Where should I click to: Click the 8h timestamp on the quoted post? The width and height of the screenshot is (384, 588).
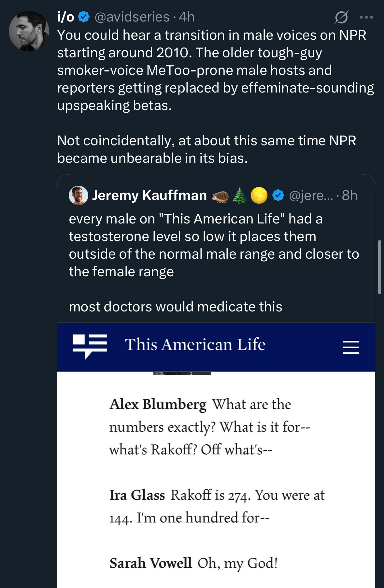(x=349, y=195)
